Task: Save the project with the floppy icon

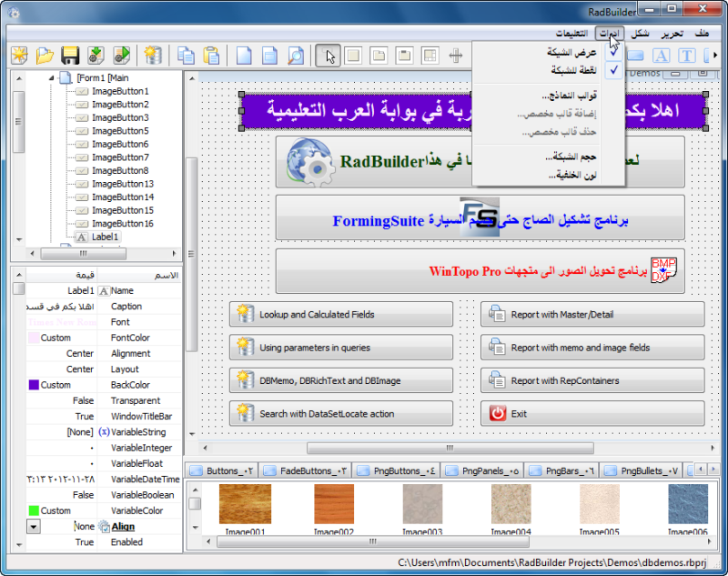Action: (x=70, y=56)
